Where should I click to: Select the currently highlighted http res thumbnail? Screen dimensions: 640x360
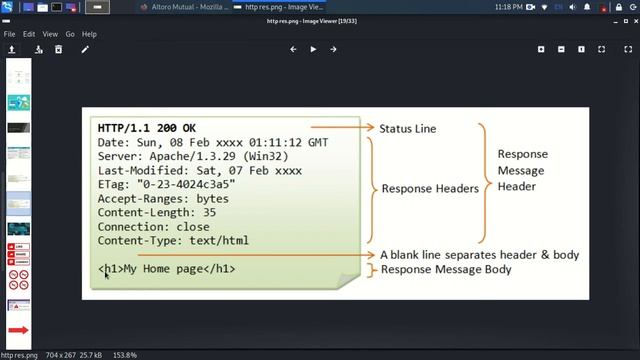point(18,203)
